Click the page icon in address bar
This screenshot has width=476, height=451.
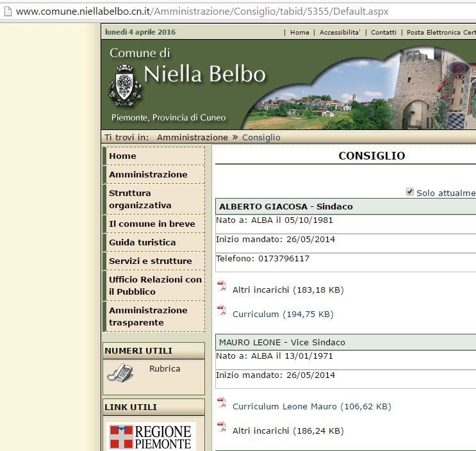pyautogui.click(x=8, y=12)
